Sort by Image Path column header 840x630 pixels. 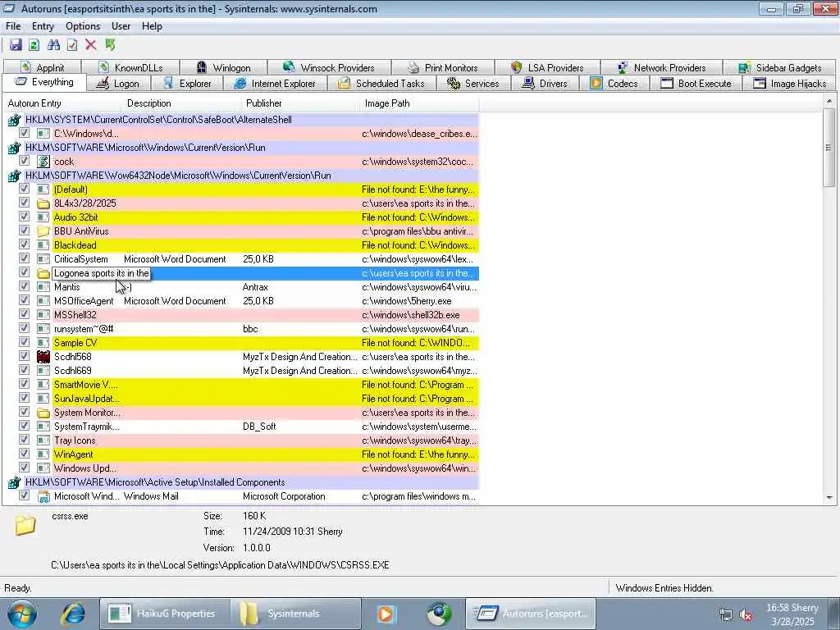click(x=420, y=103)
